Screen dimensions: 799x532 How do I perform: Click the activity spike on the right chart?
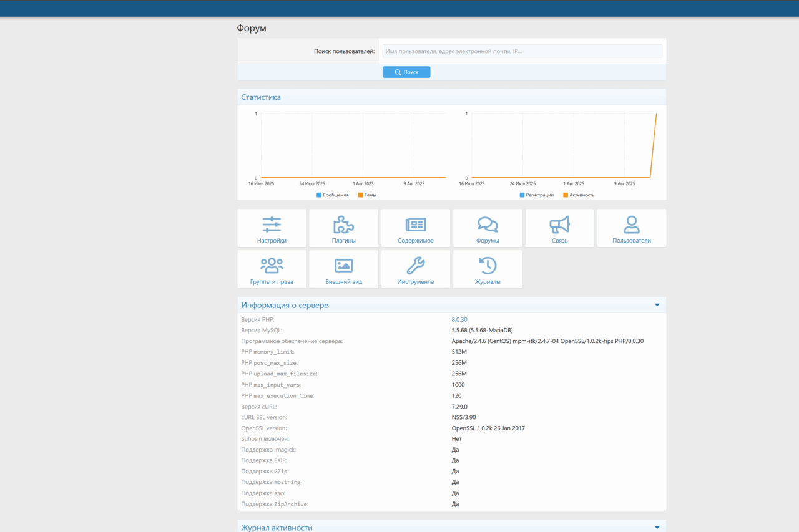[x=654, y=145]
